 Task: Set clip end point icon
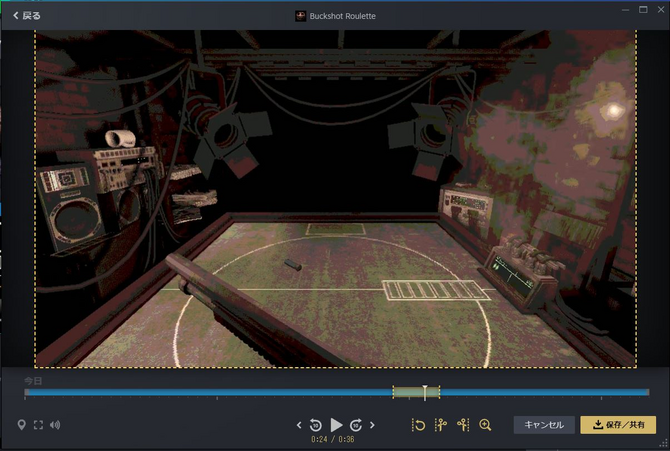click(462, 425)
